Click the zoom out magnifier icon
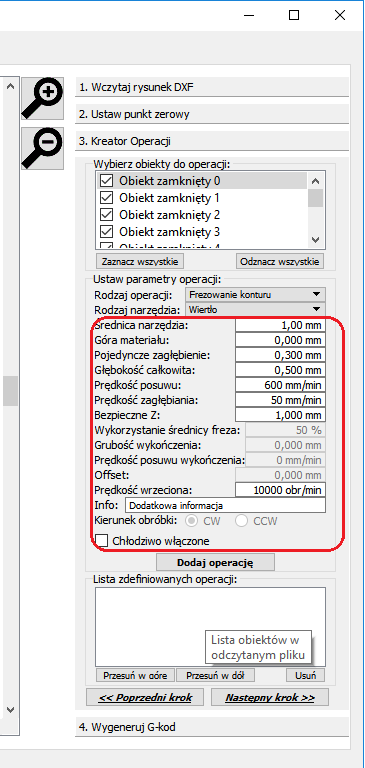 (x=43, y=149)
